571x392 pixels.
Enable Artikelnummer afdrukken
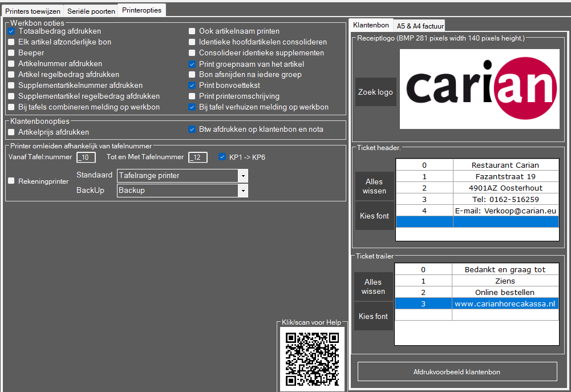[x=11, y=64]
